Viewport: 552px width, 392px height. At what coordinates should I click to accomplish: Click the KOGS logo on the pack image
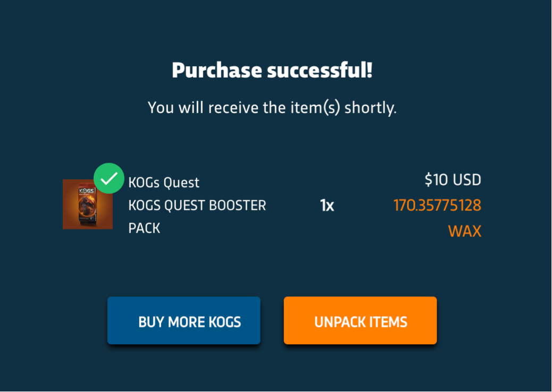86,190
